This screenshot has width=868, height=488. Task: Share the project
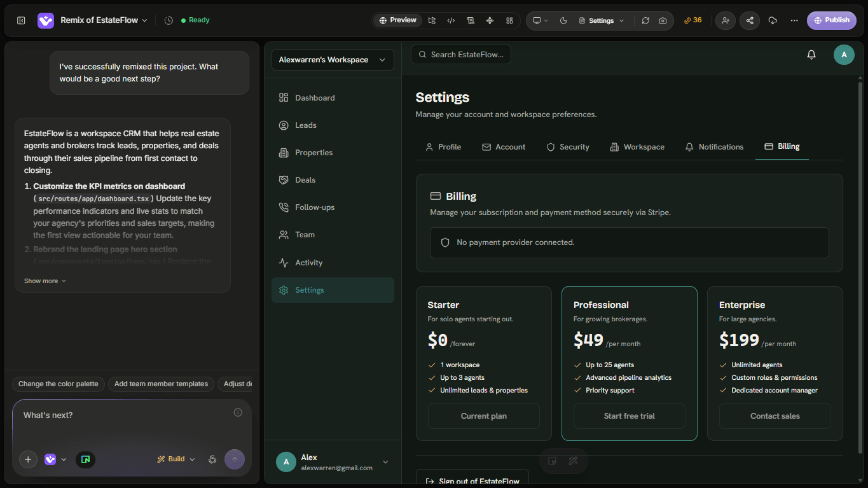click(x=750, y=20)
